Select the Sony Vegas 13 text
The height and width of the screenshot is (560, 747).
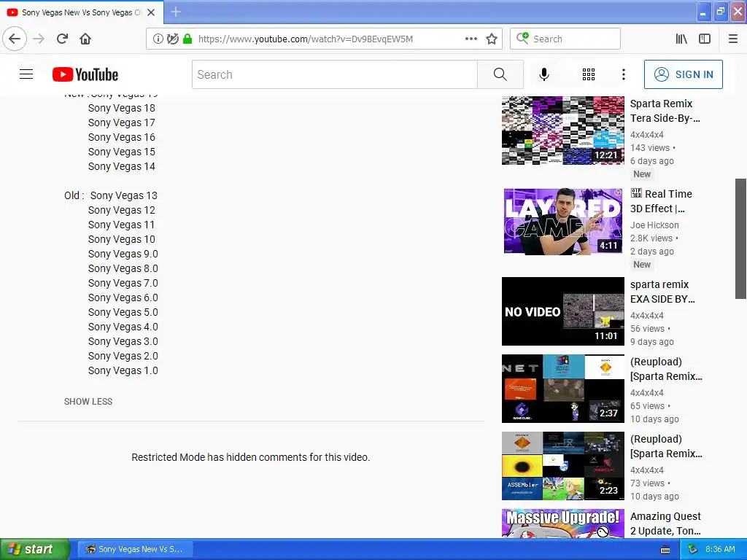pyautogui.click(x=123, y=195)
